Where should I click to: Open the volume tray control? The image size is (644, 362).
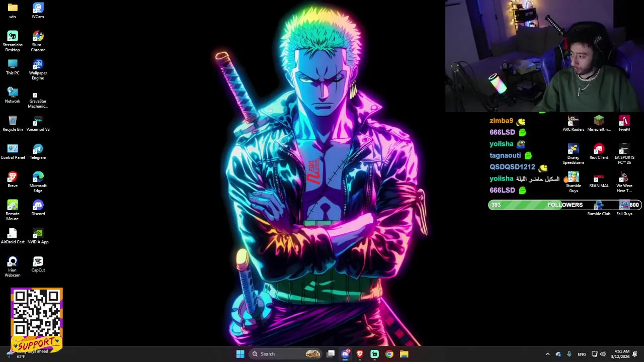point(603,354)
